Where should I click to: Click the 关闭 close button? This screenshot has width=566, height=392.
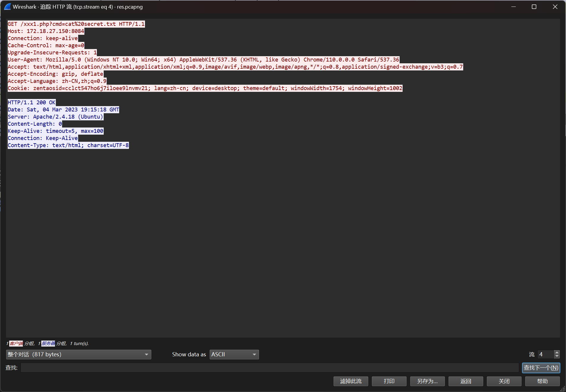click(x=504, y=381)
